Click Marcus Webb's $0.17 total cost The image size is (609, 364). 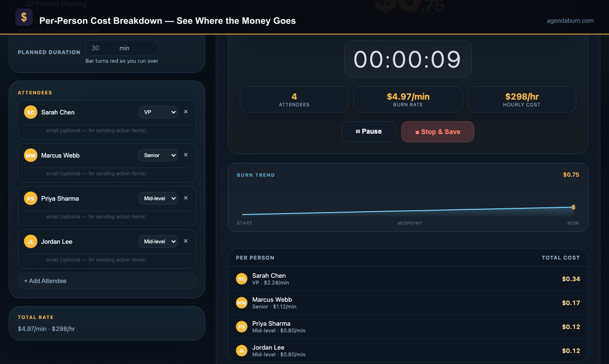pos(571,303)
